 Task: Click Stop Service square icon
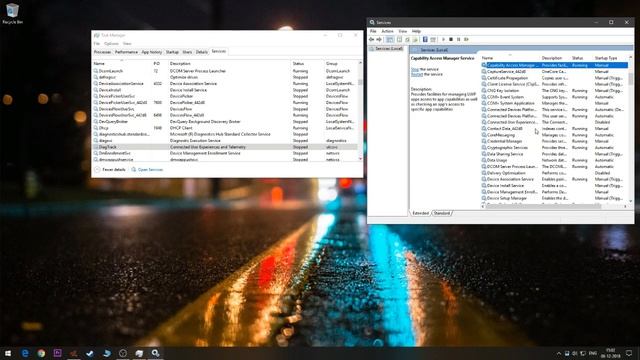point(451,40)
